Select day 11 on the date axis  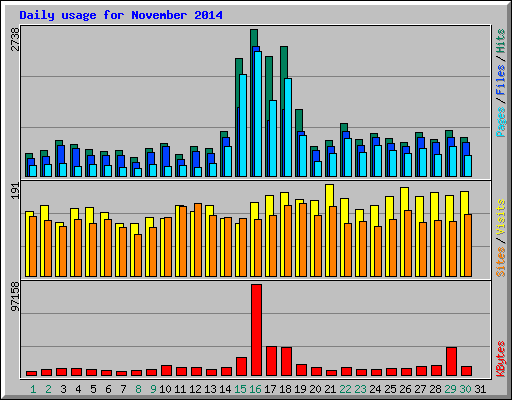(180, 389)
